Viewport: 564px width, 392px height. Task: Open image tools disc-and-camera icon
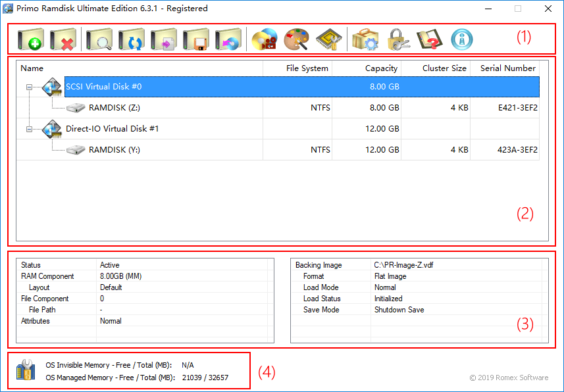pos(265,39)
